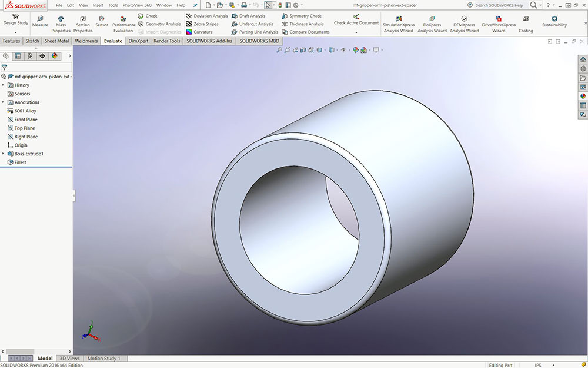588x368 pixels.
Task: Open the Tools menu
Action: [x=113, y=5]
